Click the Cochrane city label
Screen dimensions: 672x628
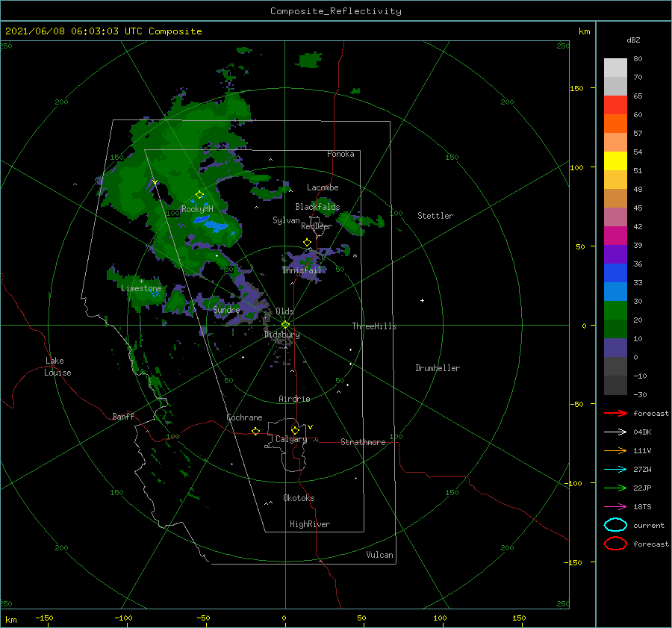click(244, 417)
